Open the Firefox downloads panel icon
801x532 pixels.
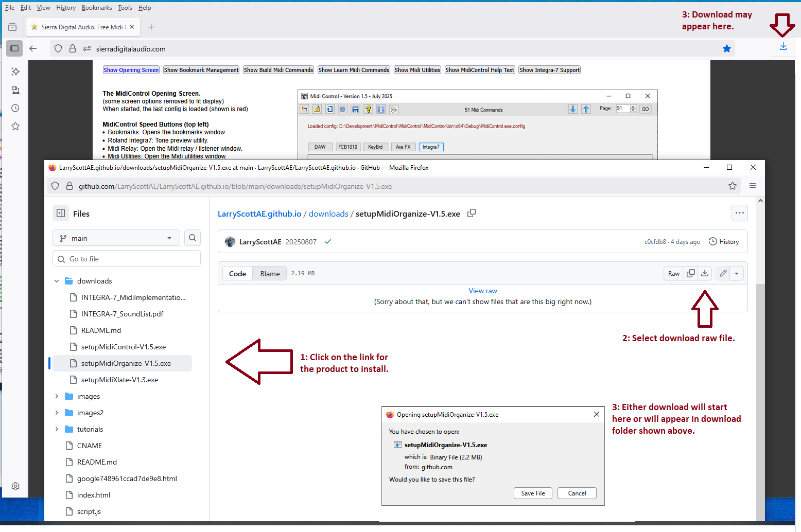783,47
